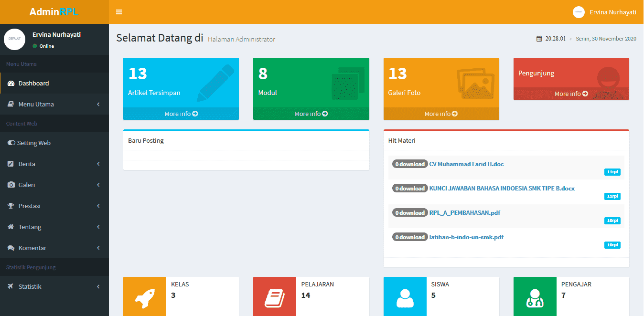644x316 pixels.
Task: Open the Galeri camera icon
Action: (x=11, y=185)
